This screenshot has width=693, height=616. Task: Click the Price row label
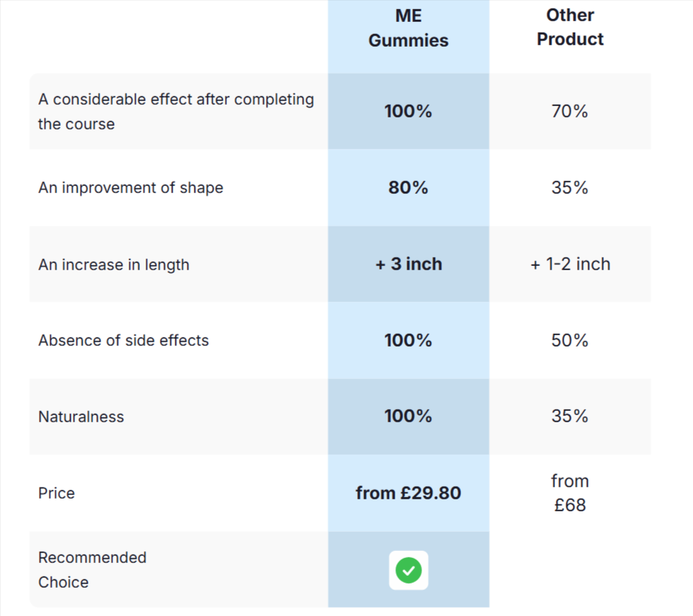click(x=57, y=493)
